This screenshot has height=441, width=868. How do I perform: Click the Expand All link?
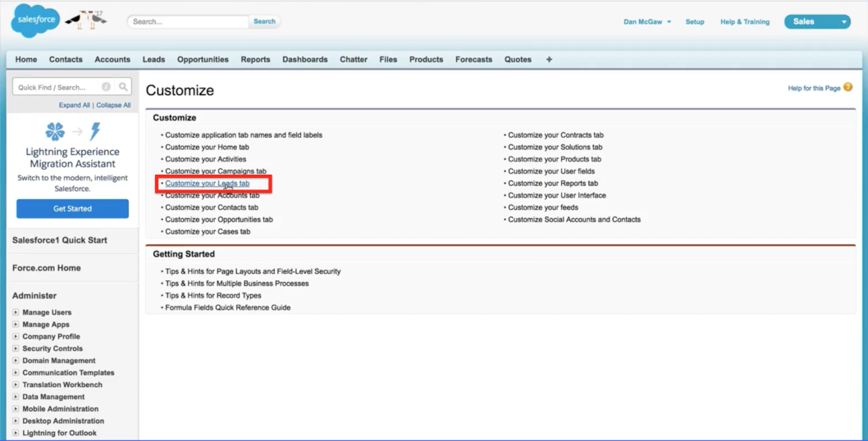(74, 105)
